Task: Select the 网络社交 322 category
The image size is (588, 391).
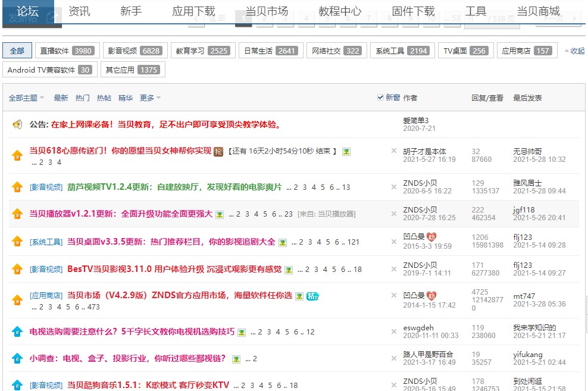Action: pyautogui.click(x=336, y=51)
